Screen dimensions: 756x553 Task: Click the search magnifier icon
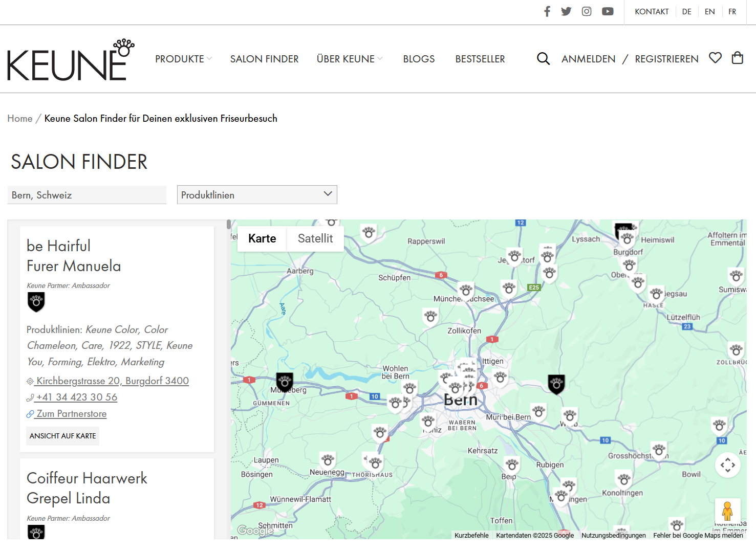pos(543,59)
